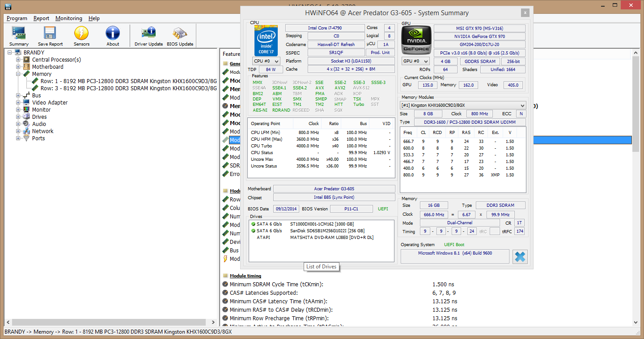The height and width of the screenshot is (339, 644).
Task: Click the Acer Predator G3-605 motherboard field
Action: click(x=334, y=189)
